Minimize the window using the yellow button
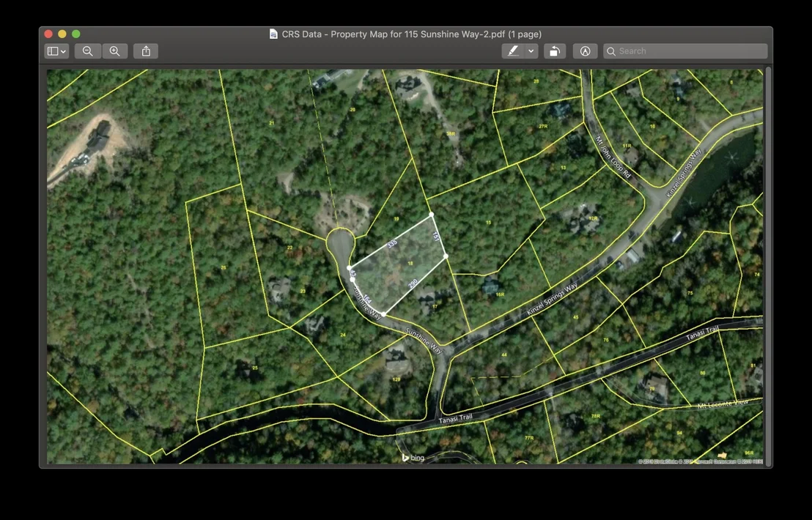The height and width of the screenshot is (520, 812). coord(62,34)
